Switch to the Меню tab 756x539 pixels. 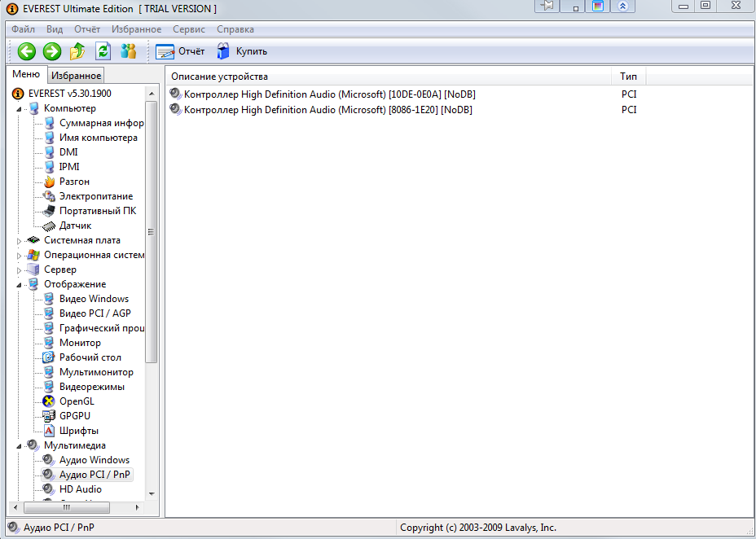tap(26, 74)
